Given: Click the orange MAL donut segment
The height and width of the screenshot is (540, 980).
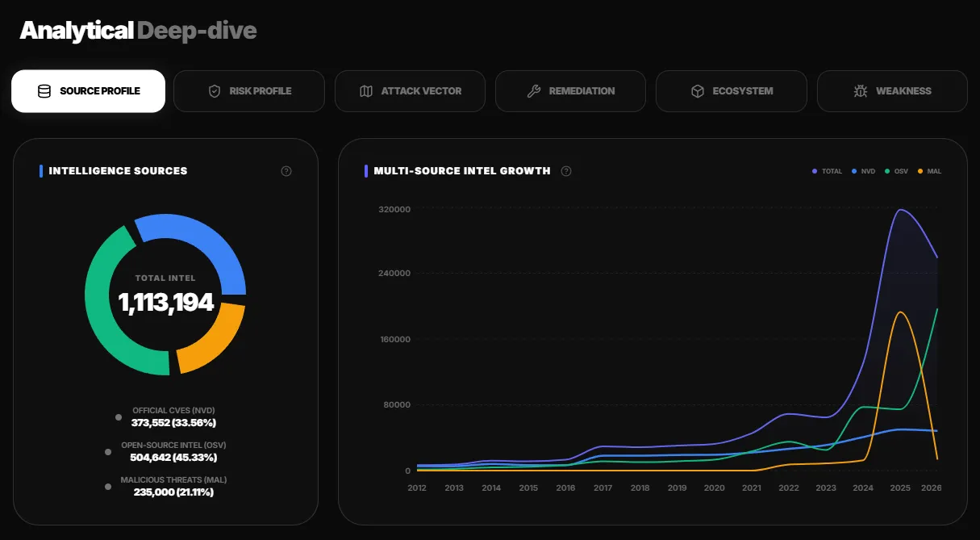Looking at the screenshot, I should (x=216, y=342).
